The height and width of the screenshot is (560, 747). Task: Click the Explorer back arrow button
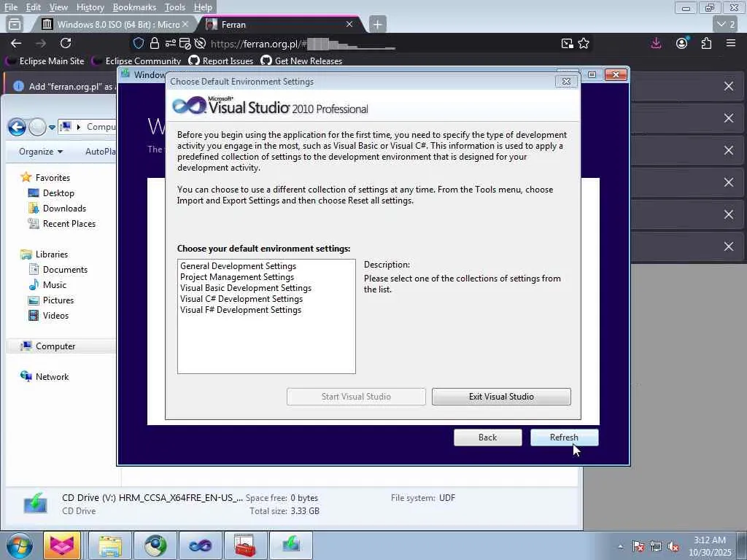[x=17, y=127]
